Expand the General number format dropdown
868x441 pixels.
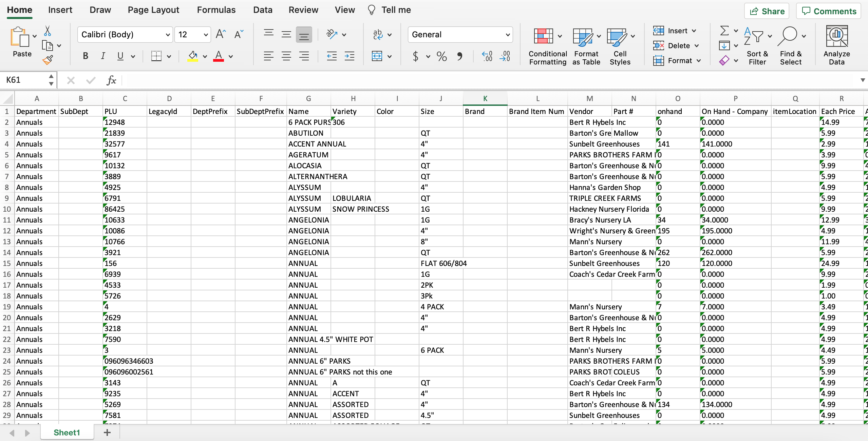(507, 35)
